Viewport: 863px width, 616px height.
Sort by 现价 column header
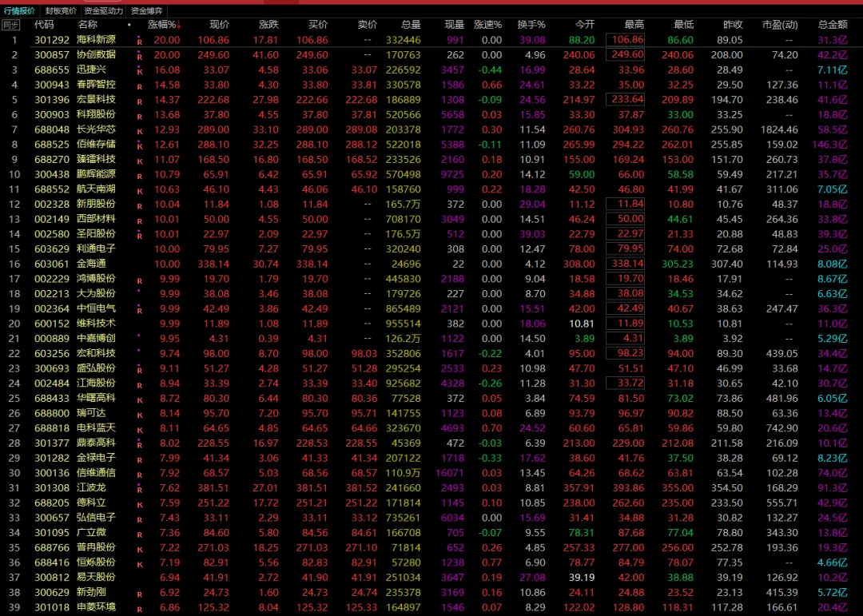[219, 25]
